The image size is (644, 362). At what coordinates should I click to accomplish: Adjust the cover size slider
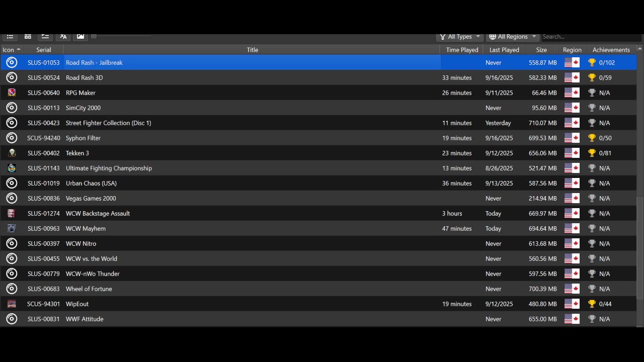click(x=121, y=36)
